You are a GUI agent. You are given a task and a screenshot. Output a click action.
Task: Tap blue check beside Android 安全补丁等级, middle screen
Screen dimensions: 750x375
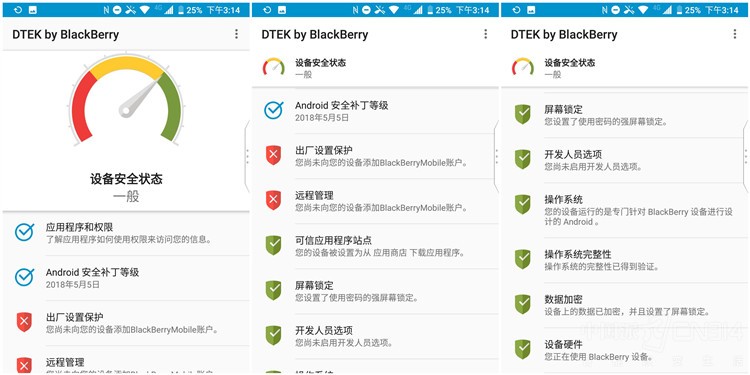274,110
